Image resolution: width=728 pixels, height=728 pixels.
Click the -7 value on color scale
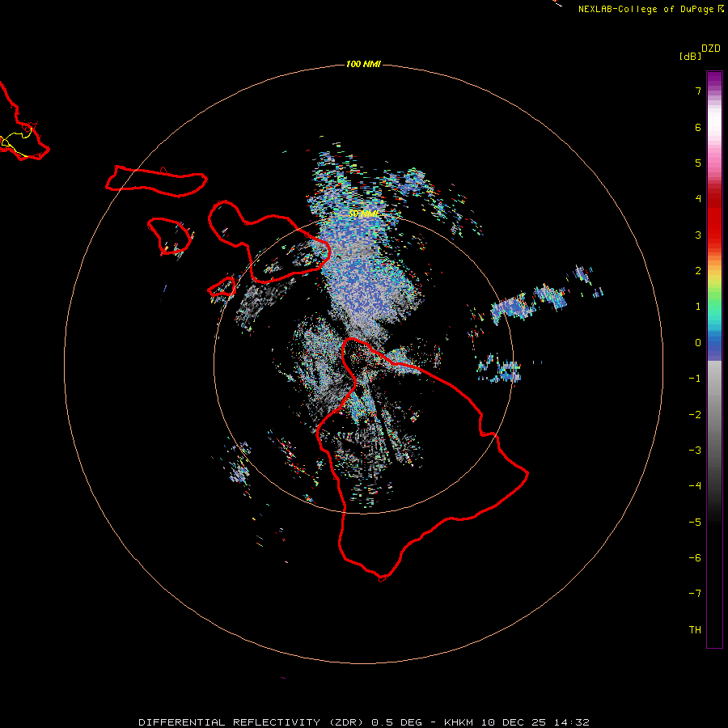pyautogui.click(x=695, y=594)
